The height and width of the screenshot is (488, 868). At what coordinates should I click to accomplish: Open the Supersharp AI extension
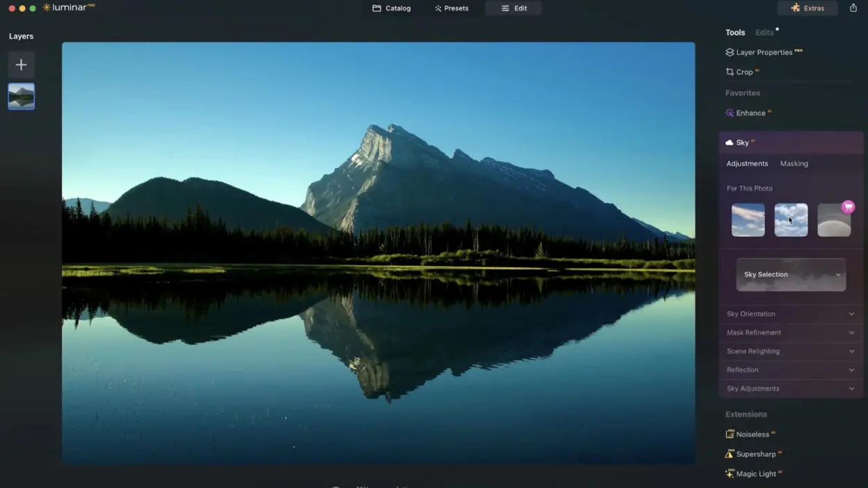point(753,454)
